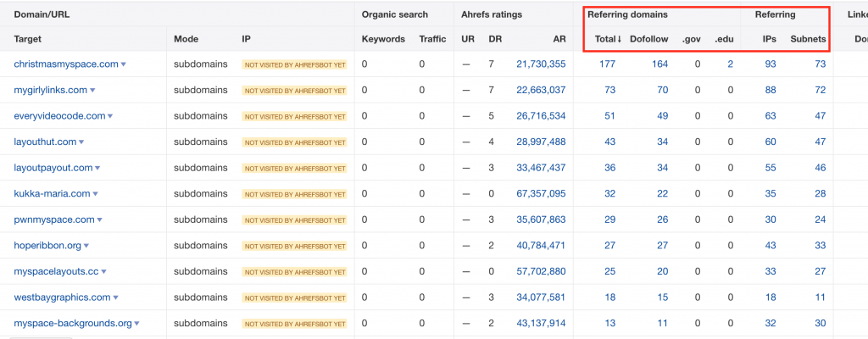The width and height of the screenshot is (868, 339).
Task: Open .edu count 2 for christmasmyspace.com
Action: click(730, 64)
